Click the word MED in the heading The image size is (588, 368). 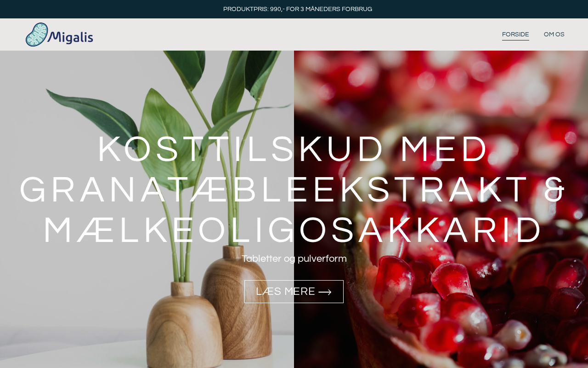(x=445, y=149)
